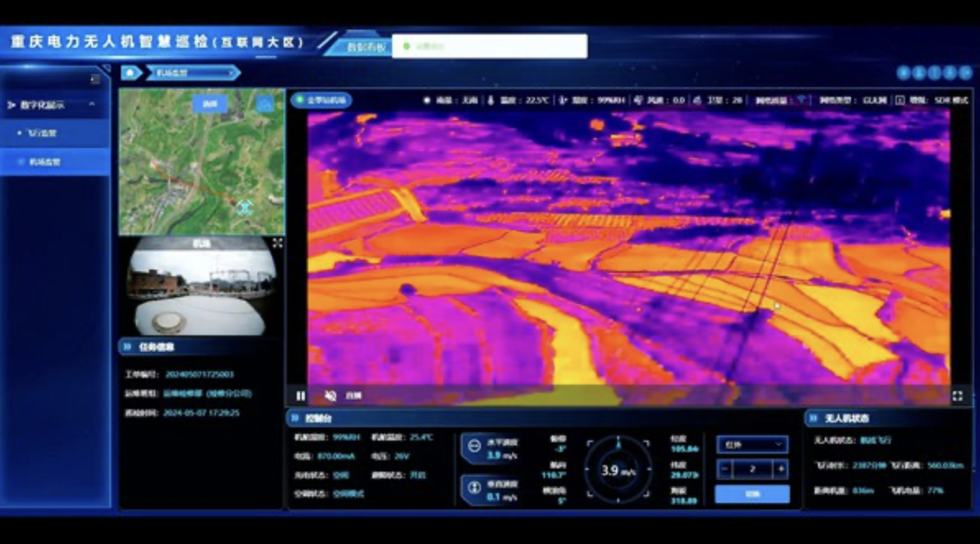Increase the stepper value with plus

[x=780, y=469]
